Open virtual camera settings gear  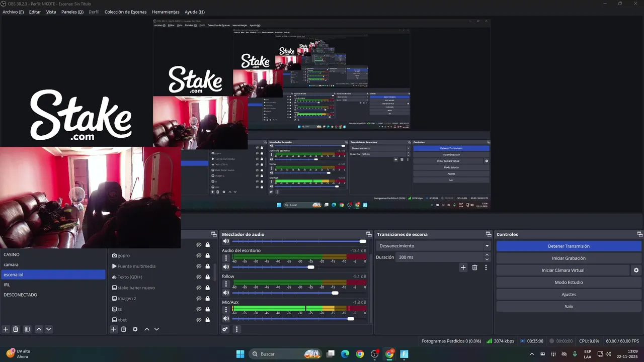coord(636,270)
